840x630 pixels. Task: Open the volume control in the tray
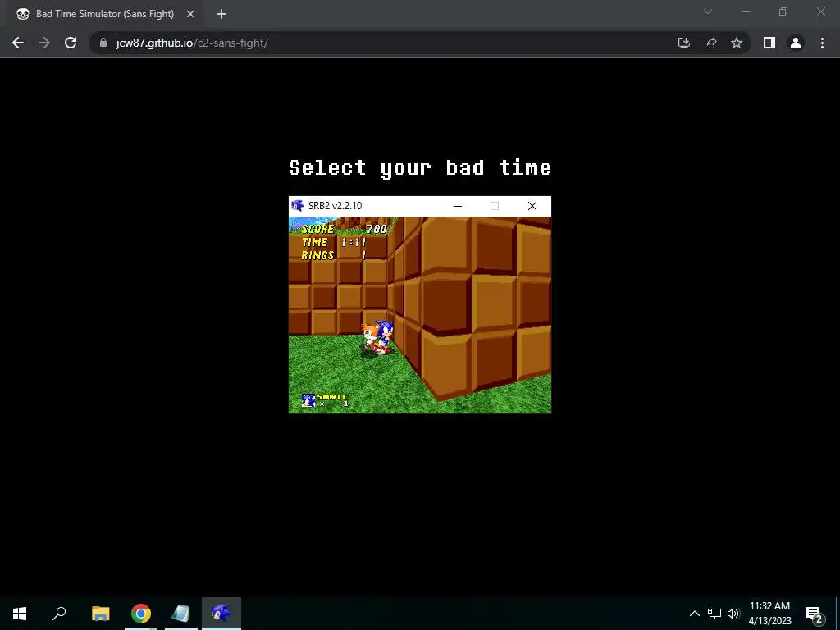(733, 614)
